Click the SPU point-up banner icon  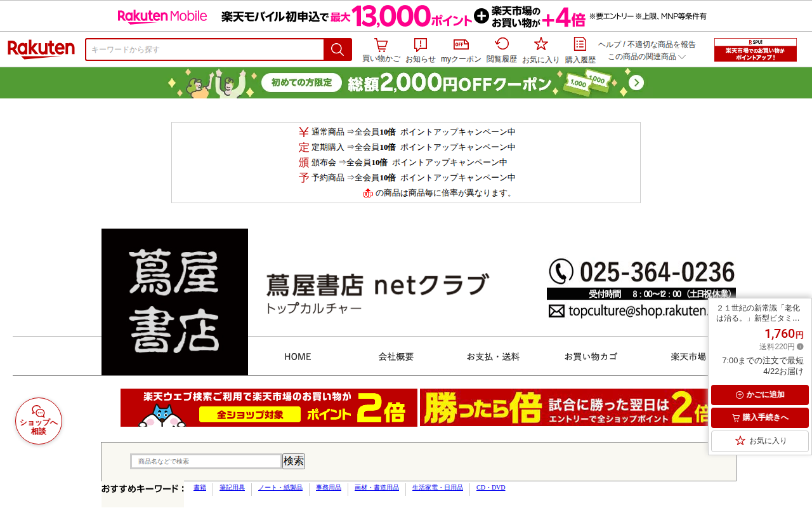point(756,50)
